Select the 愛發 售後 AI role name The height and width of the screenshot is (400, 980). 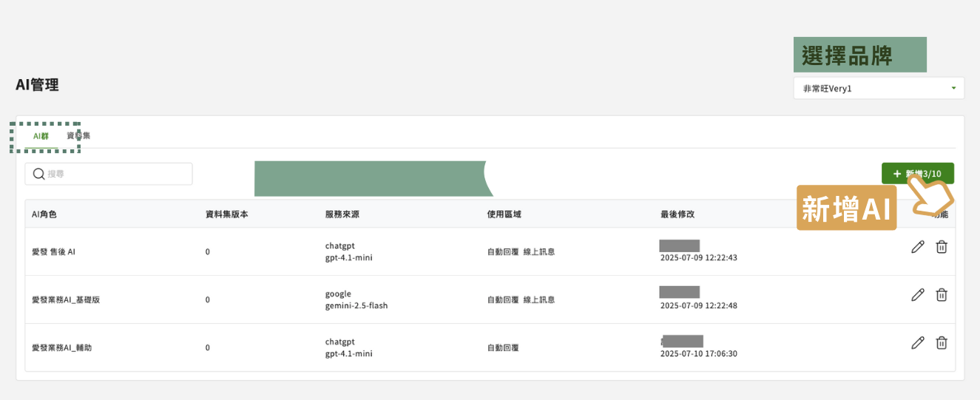pyautogui.click(x=53, y=251)
